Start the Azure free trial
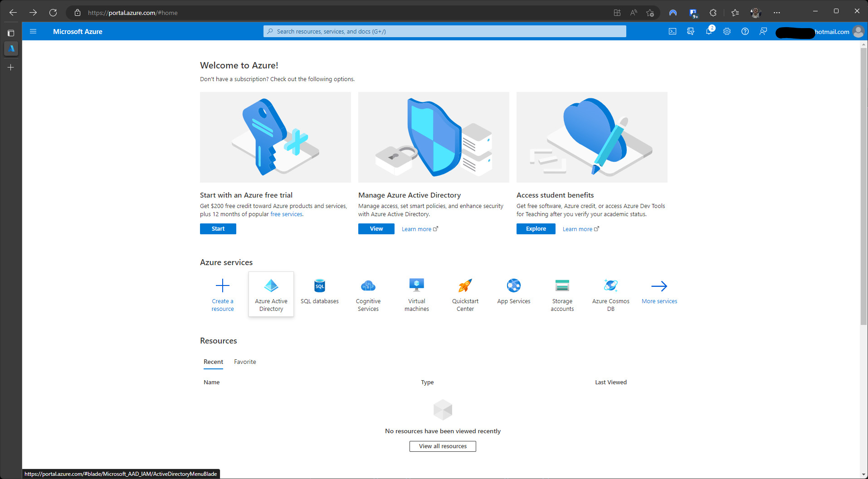 tap(218, 229)
